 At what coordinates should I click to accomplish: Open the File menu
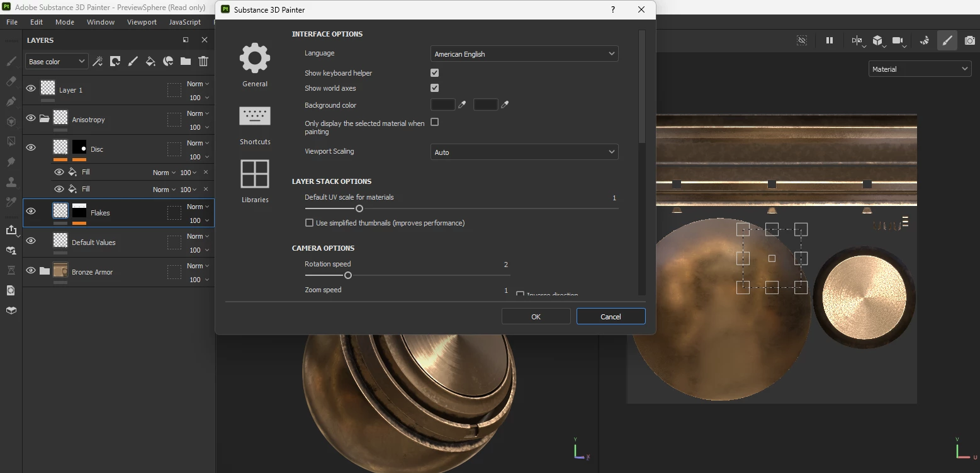12,22
